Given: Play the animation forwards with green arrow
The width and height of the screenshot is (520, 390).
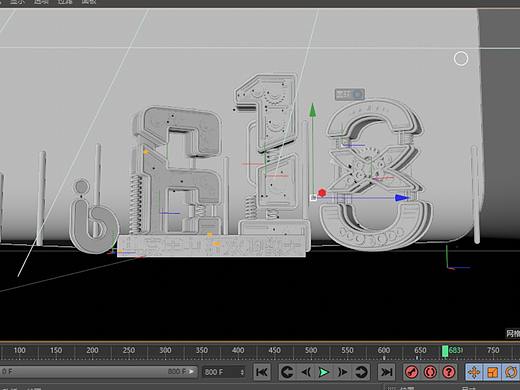Looking at the screenshot, I should point(324,372).
